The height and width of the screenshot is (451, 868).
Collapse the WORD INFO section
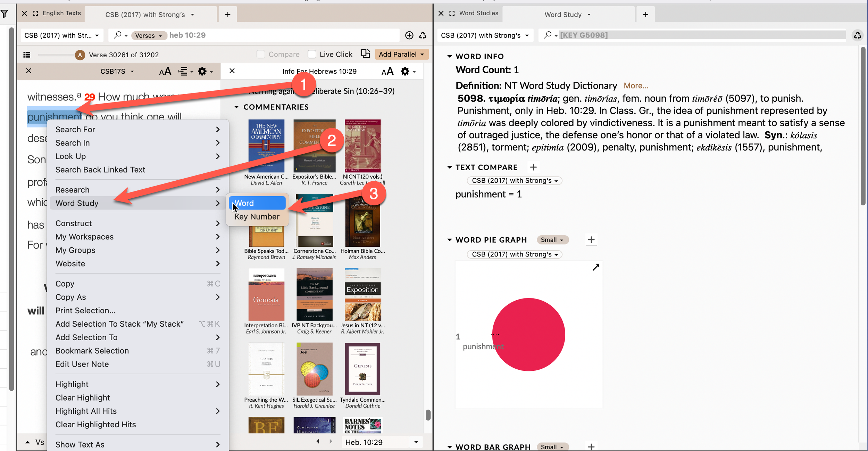click(450, 56)
